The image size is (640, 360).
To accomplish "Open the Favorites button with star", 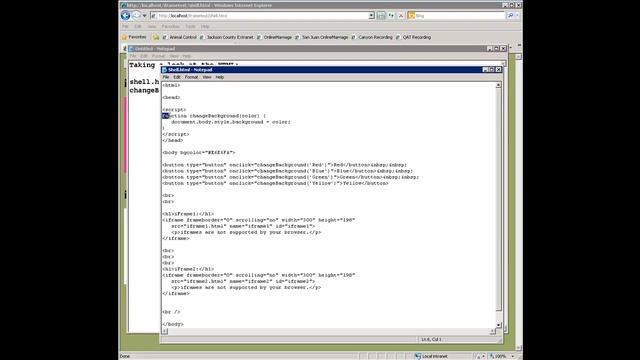I will point(134,37).
